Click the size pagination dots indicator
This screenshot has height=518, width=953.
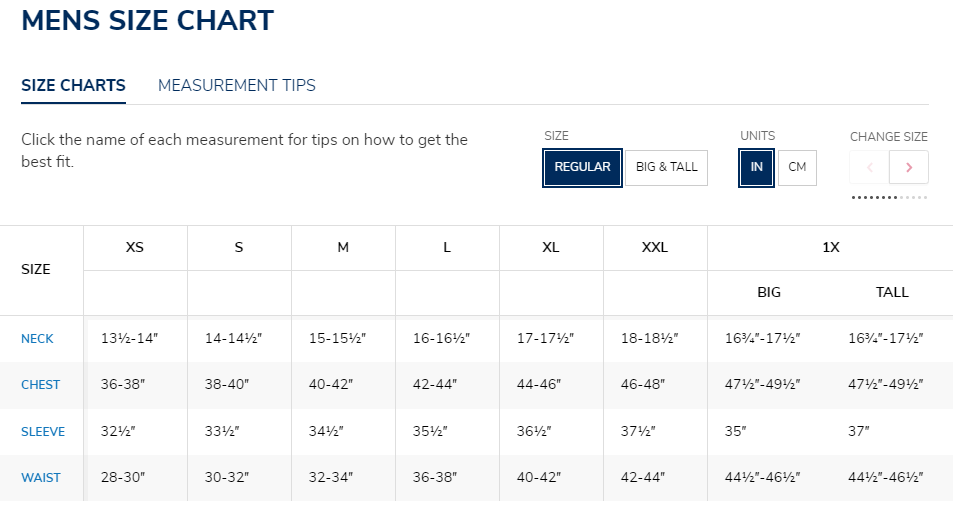coord(889,198)
